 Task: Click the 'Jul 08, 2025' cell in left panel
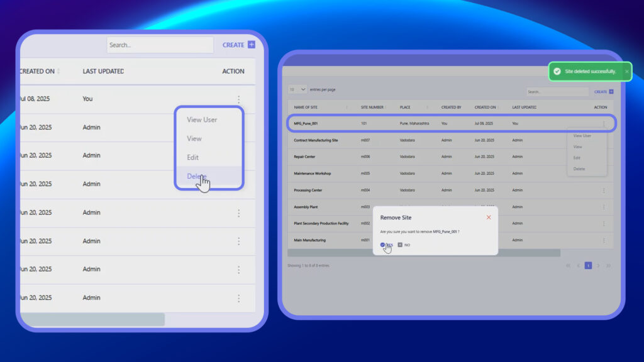coord(35,99)
